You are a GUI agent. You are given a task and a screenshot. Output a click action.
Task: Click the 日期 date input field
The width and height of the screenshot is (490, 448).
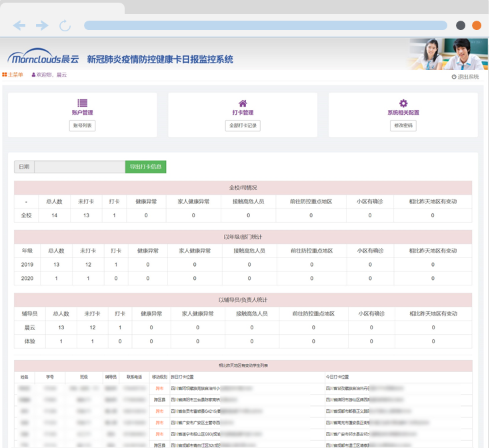[x=79, y=167]
